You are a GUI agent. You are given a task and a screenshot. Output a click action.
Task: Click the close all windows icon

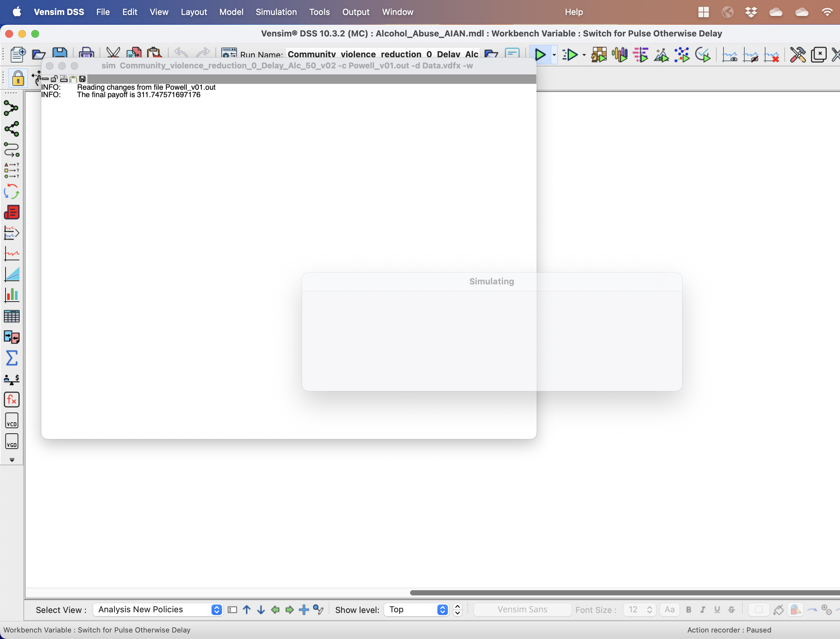tap(819, 55)
